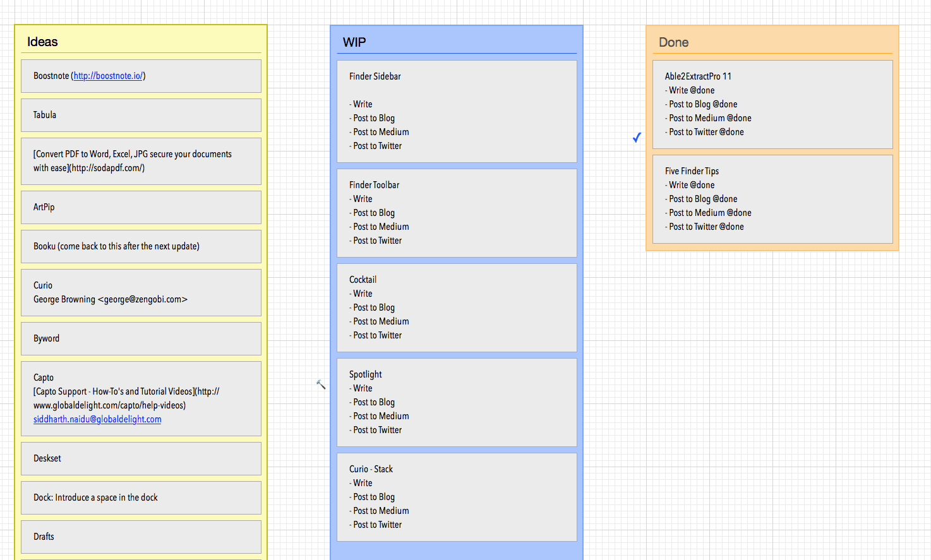Click 'Post to Medium' under Curio - Stack
The height and width of the screenshot is (560, 931).
point(379,511)
